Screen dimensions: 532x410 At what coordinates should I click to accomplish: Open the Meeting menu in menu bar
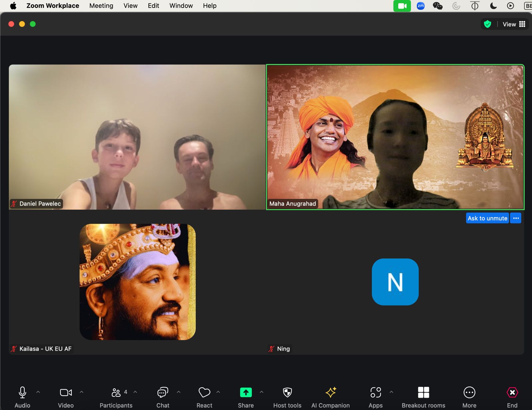pyautogui.click(x=101, y=6)
